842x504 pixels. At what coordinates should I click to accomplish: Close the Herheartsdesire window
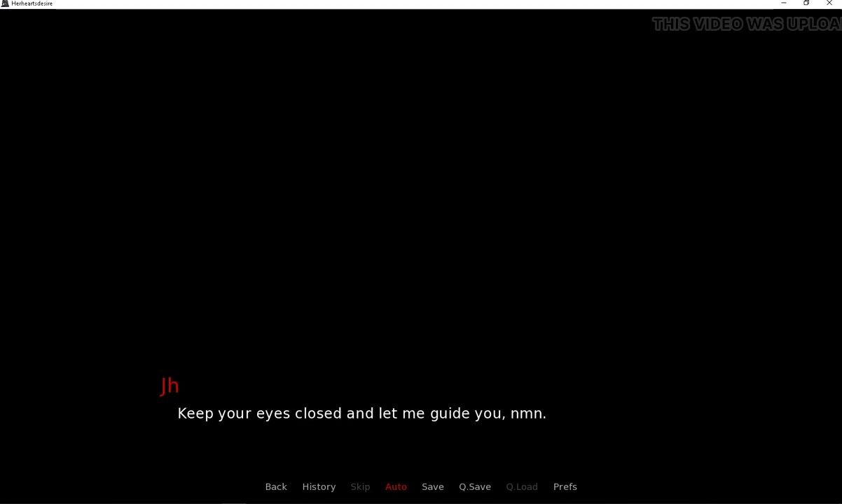click(x=830, y=3)
